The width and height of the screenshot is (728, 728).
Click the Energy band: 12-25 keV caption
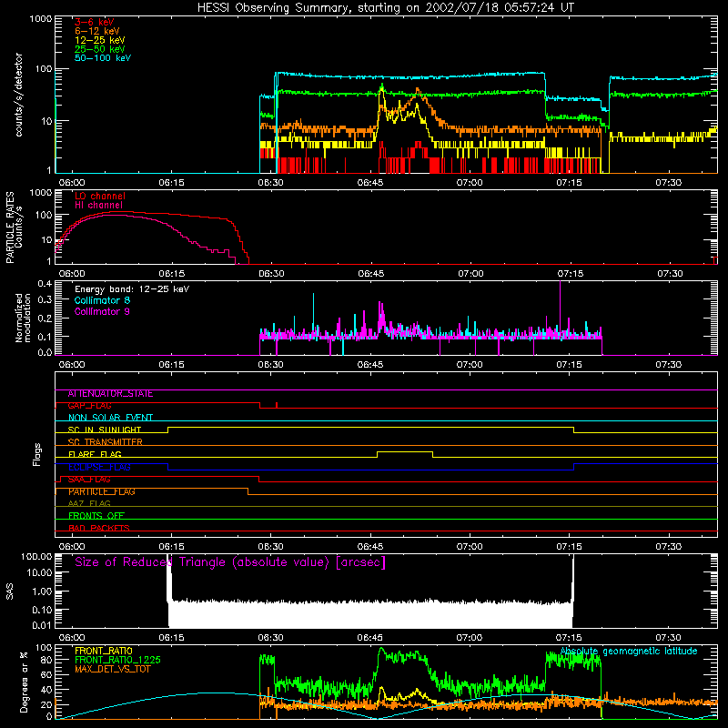pyautogui.click(x=132, y=289)
